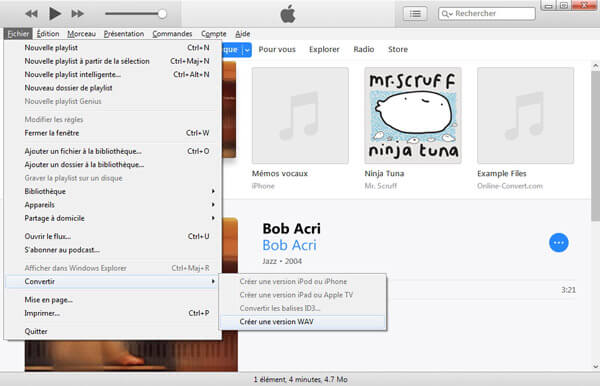Open the Morceau menu

[82, 34]
